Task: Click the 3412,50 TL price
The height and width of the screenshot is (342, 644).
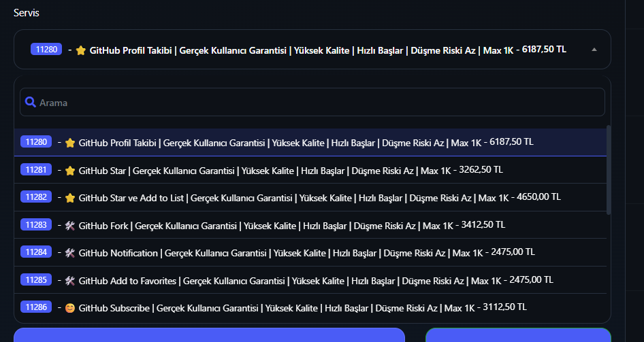Action: [483, 224]
